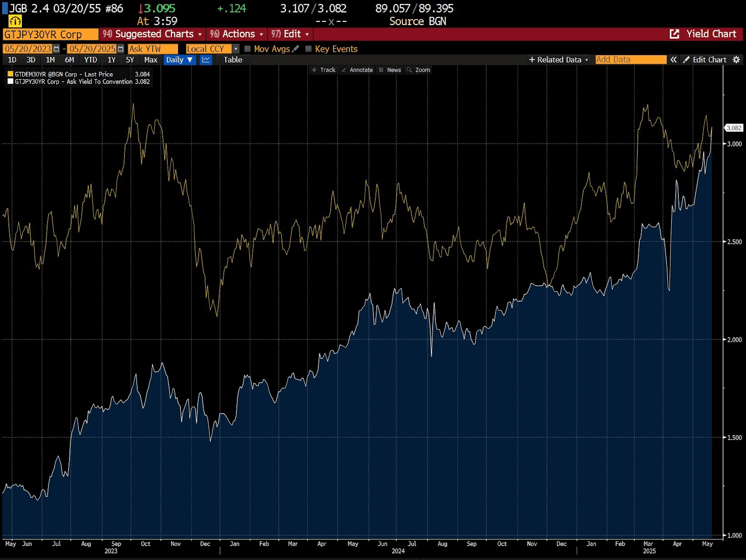746x560 pixels.
Task: Click the Edit Chart button
Action: tap(705, 60)
